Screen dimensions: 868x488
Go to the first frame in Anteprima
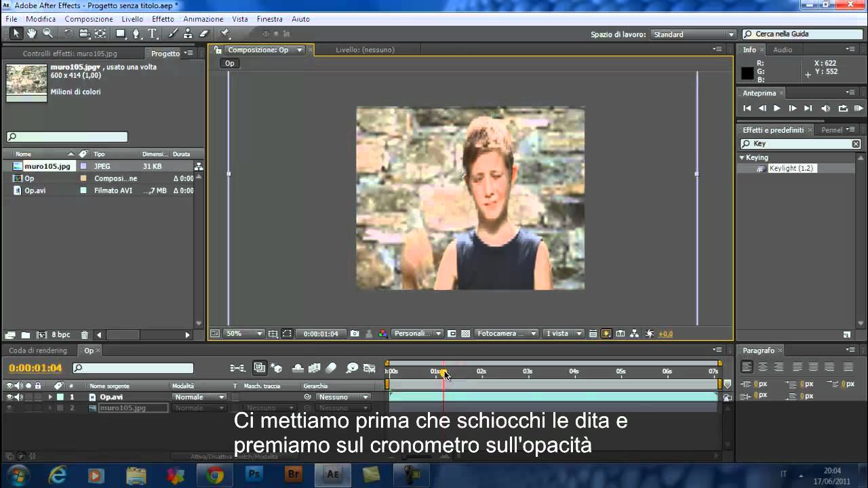[x=747, y=108]
